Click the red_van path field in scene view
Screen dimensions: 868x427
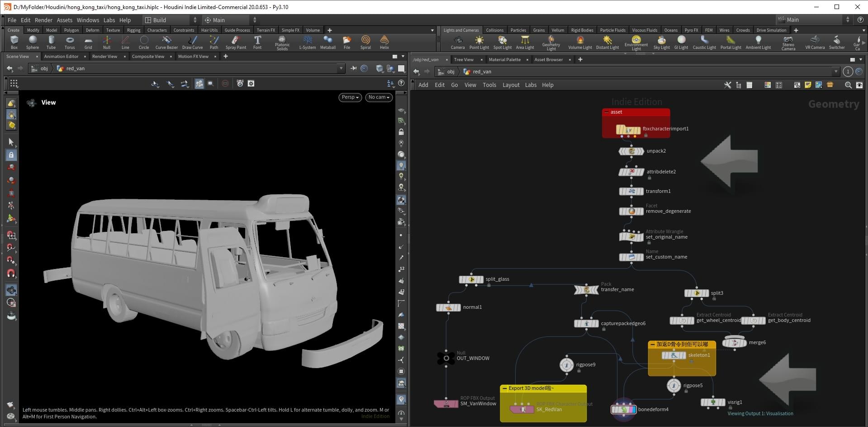[x=76, y=68]
